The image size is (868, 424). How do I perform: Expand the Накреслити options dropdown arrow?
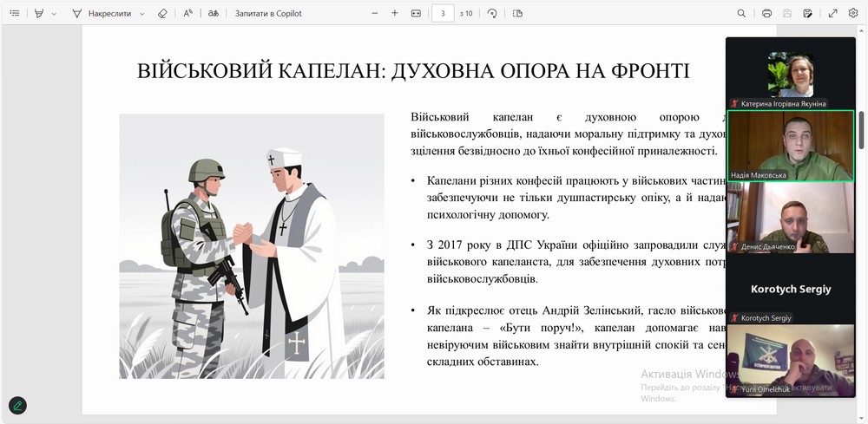pos(142,14)
